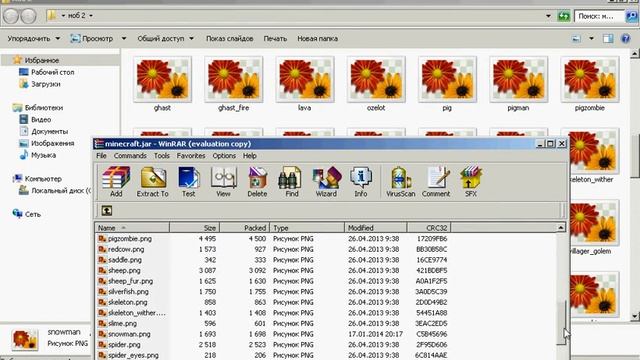Image resolution: width=640 pixels, height=360 pixels.
Task: Open Extract To in WinRAR toolbar
Action: (x=153, y=182)
